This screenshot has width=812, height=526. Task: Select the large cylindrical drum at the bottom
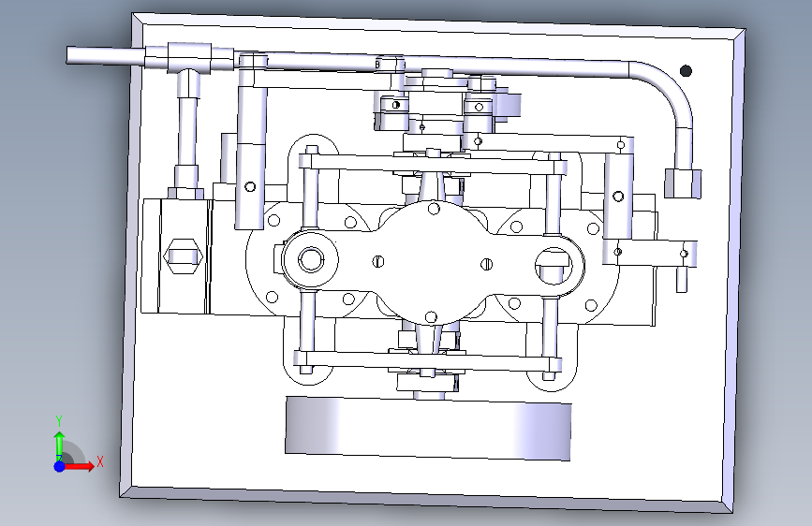coord(428,428)
